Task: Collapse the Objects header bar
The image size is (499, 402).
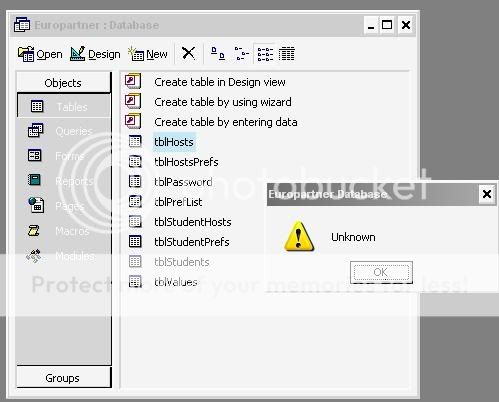Action: [x=63, y=82]
